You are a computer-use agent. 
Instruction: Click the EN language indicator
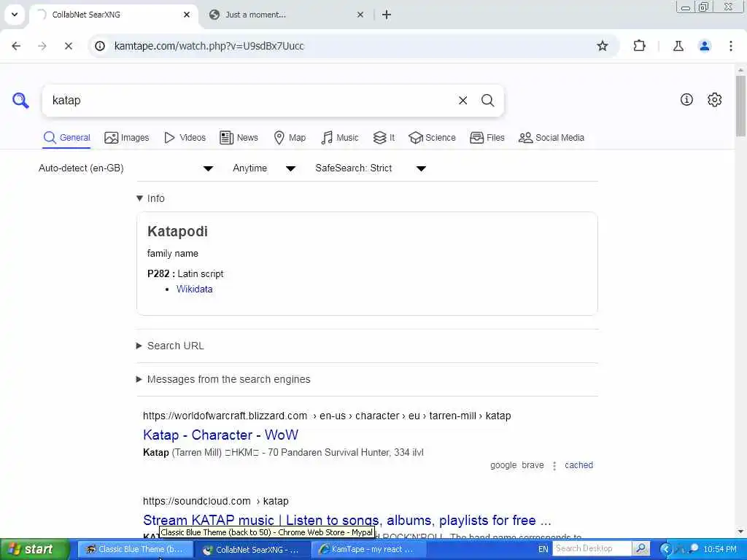coord(543,549)
